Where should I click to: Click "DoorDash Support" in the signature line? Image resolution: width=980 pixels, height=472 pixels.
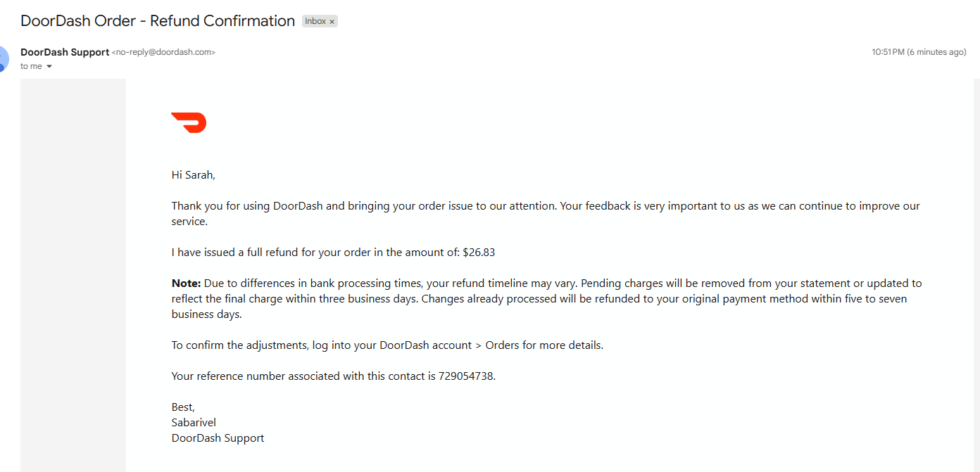pos(218,438)
